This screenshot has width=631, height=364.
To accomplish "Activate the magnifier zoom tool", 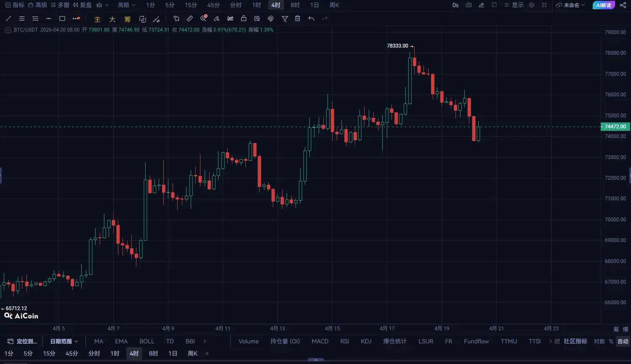I will pyautogui.click(x=204, y=18).
